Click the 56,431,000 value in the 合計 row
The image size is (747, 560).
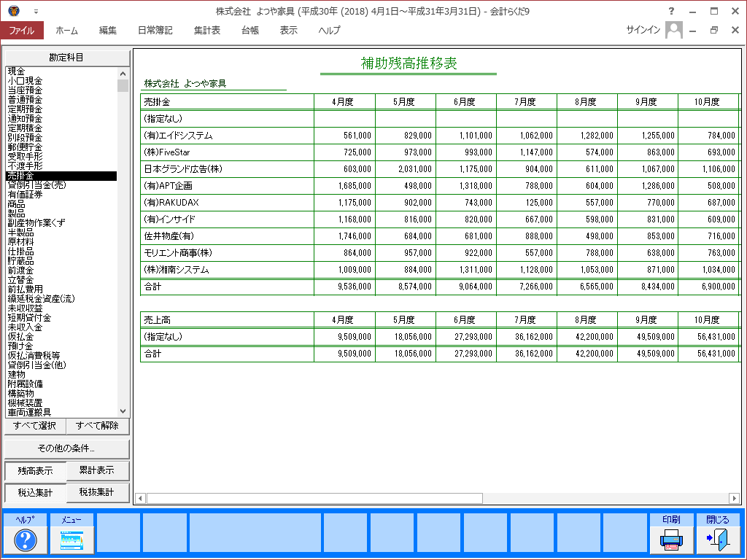(x=716, y=354)
